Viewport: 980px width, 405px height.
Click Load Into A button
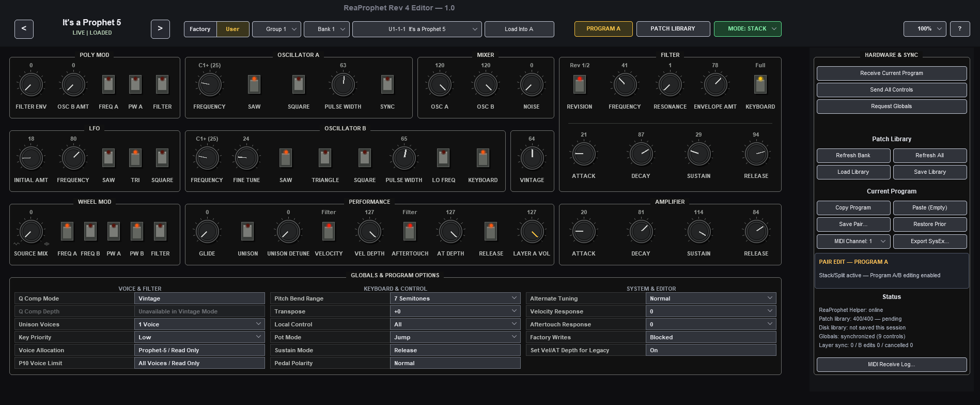(519, 29)
